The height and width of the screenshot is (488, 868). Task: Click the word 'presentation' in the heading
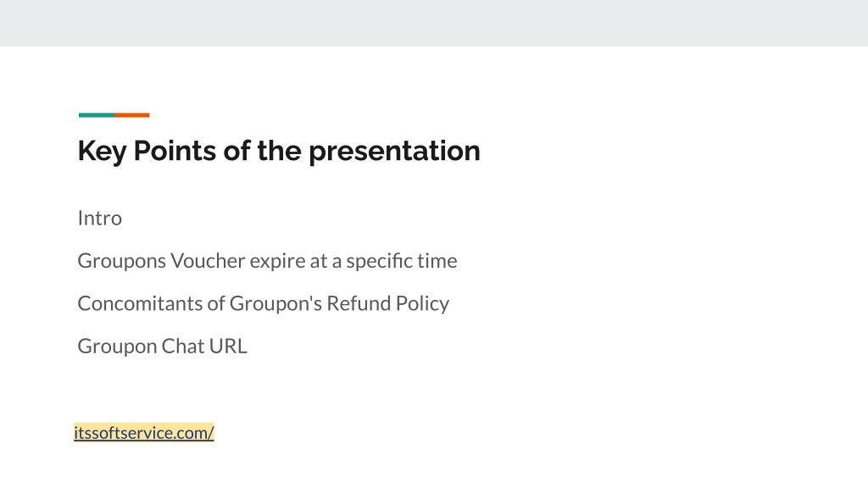point(394,151)
